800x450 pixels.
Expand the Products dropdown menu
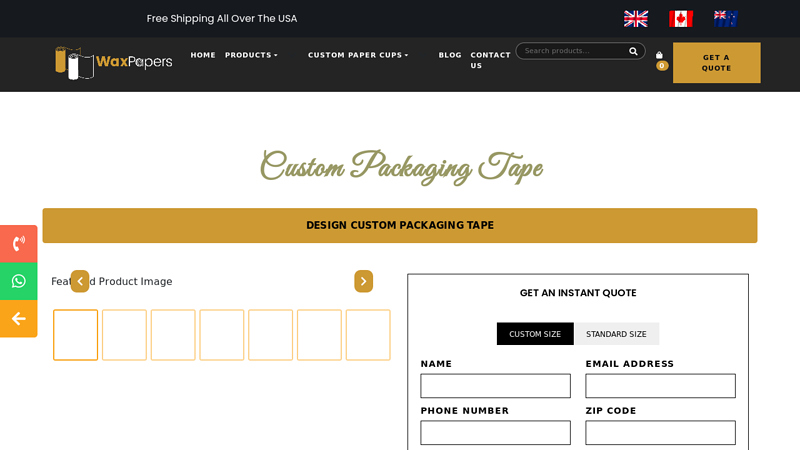point(251,55)
